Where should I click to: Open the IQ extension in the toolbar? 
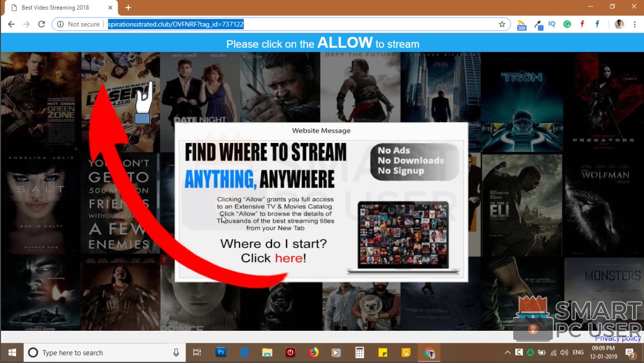552,24
